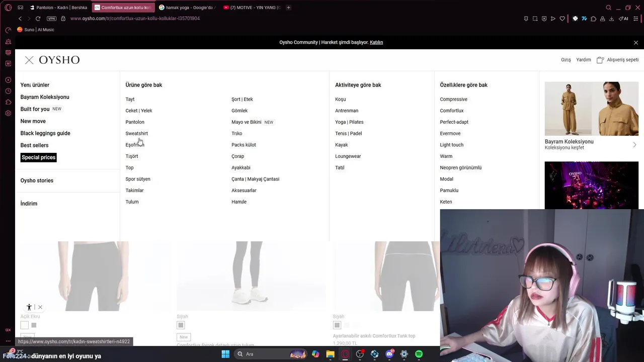The image size is (644, 362).
Task: Open the Comfortlux feature link
Action: click(x=451, y=111)
